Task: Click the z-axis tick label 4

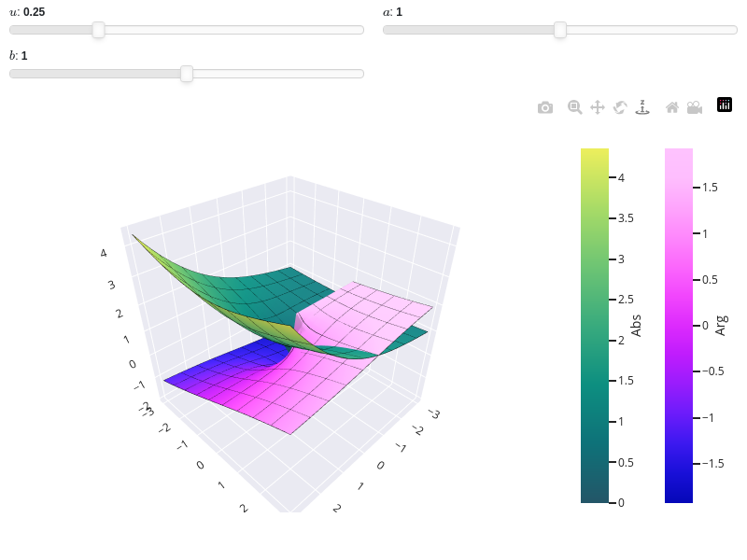Action: (x=104, y=253)
